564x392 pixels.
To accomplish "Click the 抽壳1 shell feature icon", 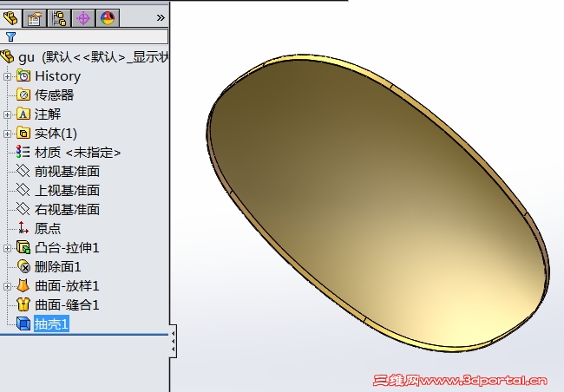I will coord(23,323).
